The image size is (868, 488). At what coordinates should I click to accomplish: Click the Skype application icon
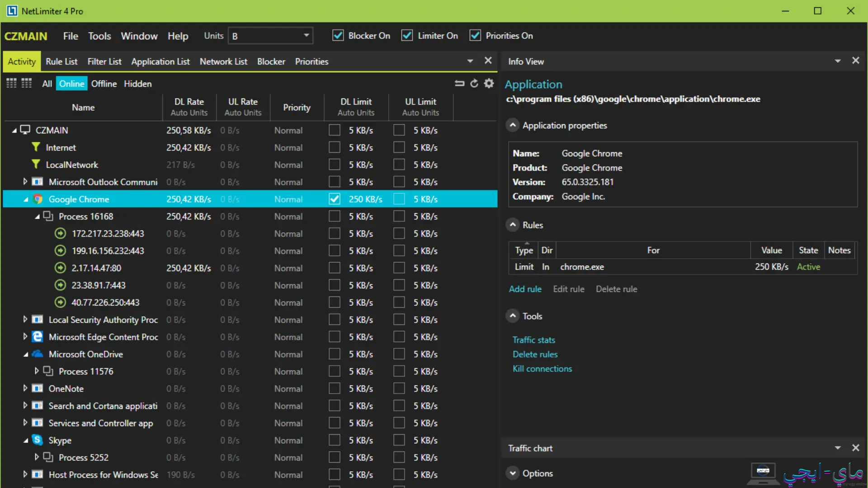(38, 440)
